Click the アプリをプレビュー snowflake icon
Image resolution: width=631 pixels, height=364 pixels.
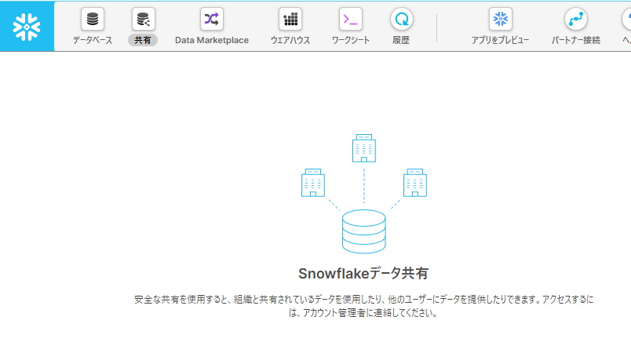pyautogui.click(x=500, y=19)
